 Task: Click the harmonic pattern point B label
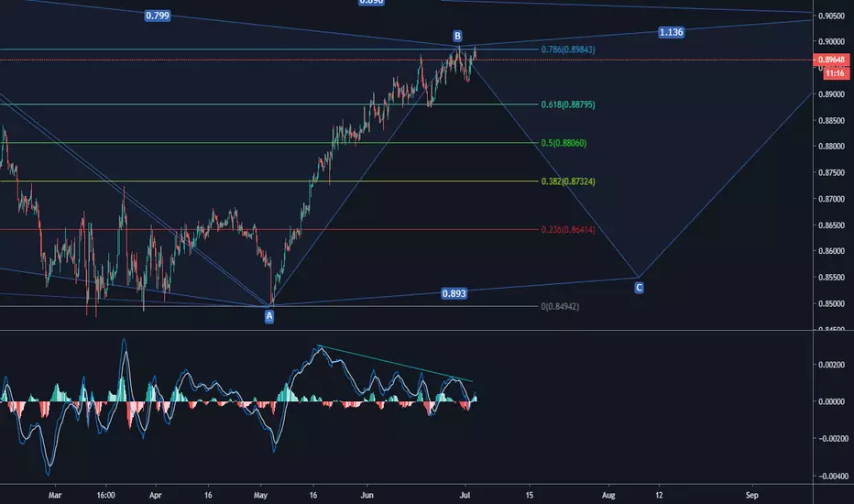[x=457, y=36]
